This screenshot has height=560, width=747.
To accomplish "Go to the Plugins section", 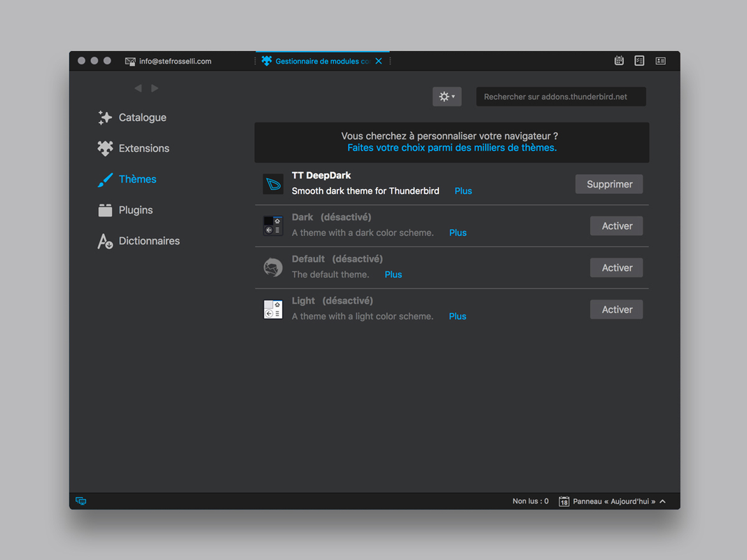I will [125, 210].
